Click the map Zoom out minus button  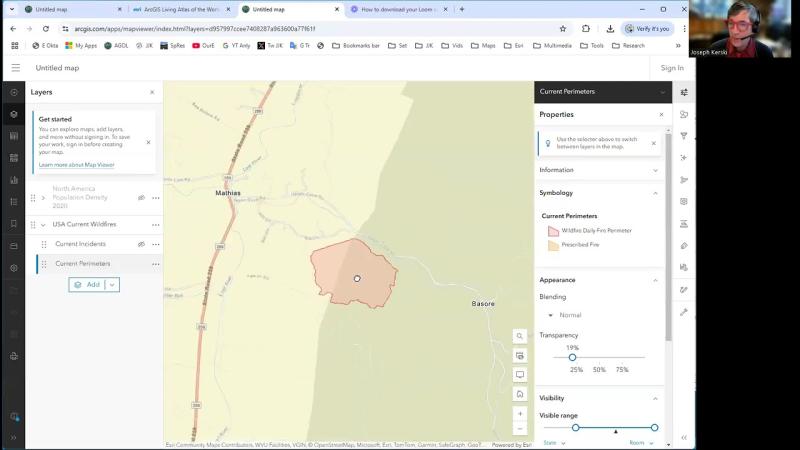point(519,429)
